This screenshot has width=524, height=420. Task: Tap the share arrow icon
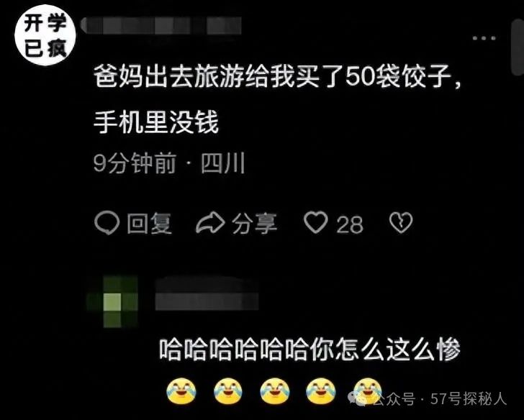coord(210,223)
